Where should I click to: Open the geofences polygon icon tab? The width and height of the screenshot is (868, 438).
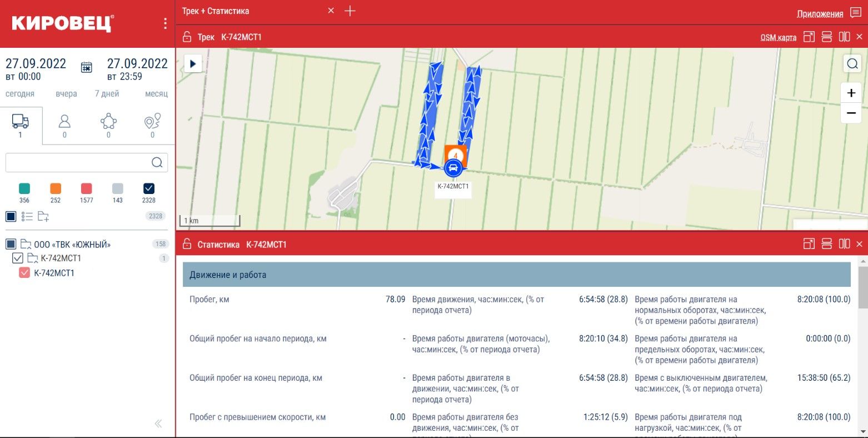pyautogui.click(x=108, y=126)
